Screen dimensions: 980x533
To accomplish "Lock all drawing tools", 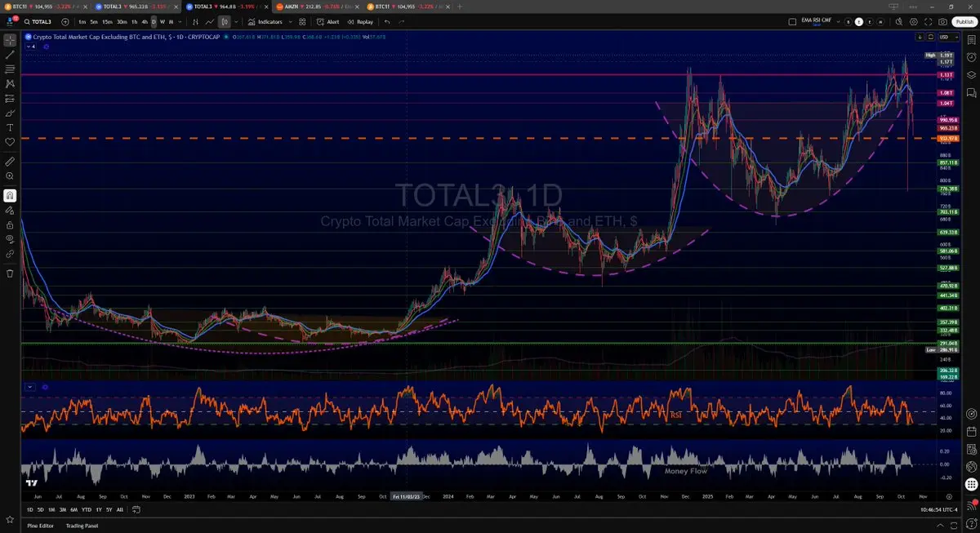I will click(10, 224).
